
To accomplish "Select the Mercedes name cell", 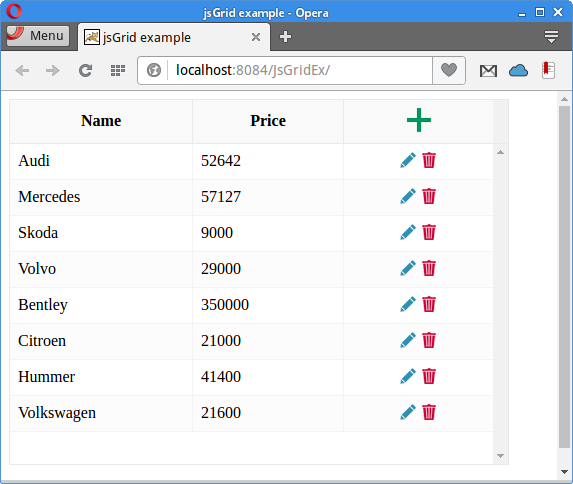I will (x=101, y=197).
